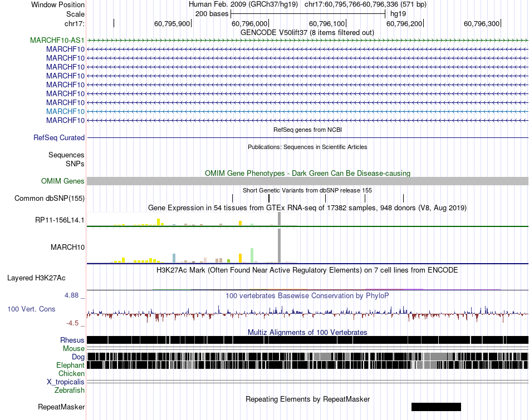Screen dimensions: 529x420
Task: Select the light-blue MARCHF10 transcript label
Action: (x=66, y=112)
